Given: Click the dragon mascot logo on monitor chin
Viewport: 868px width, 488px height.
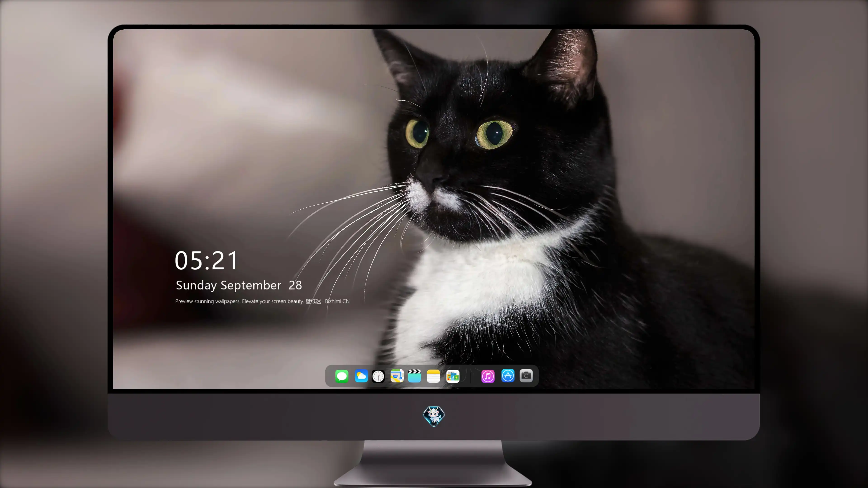Looking at the screenshot, I should 434,416.
